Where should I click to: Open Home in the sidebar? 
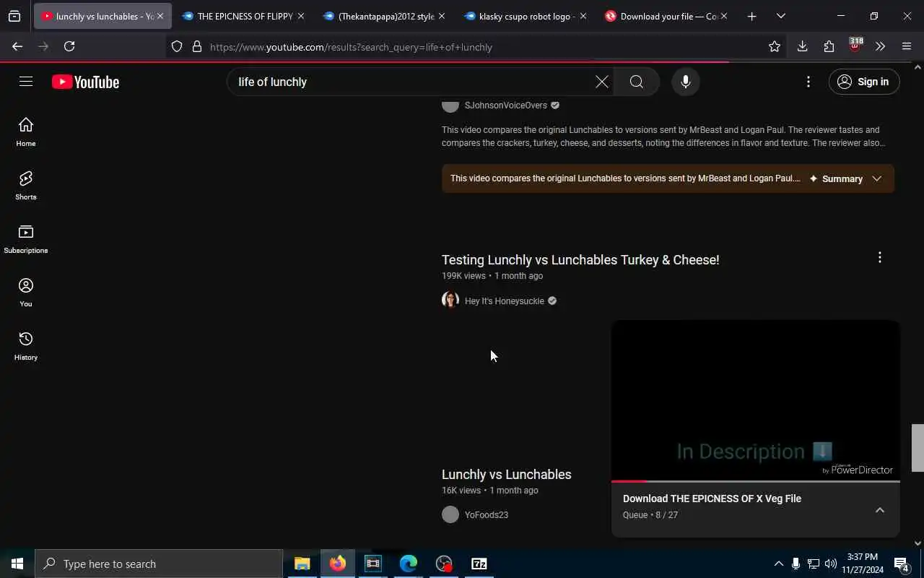[x=26, y=132]
